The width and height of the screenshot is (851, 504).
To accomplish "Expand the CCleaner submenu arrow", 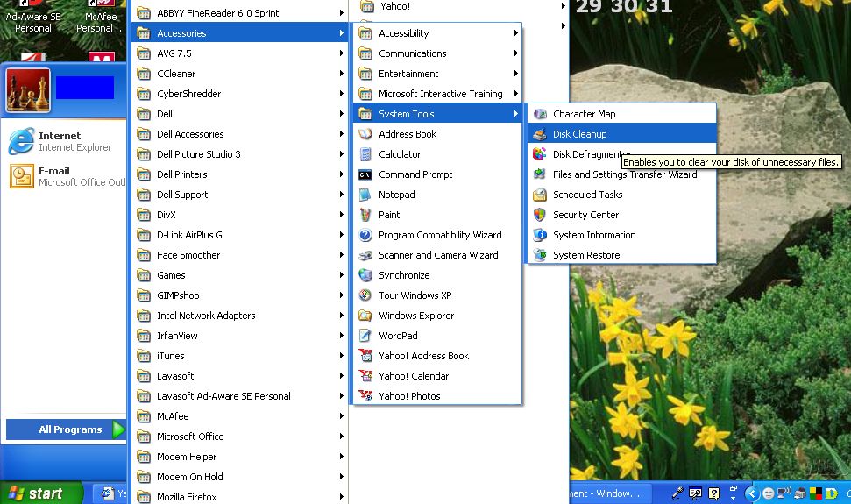I will (x=341, y=74).
